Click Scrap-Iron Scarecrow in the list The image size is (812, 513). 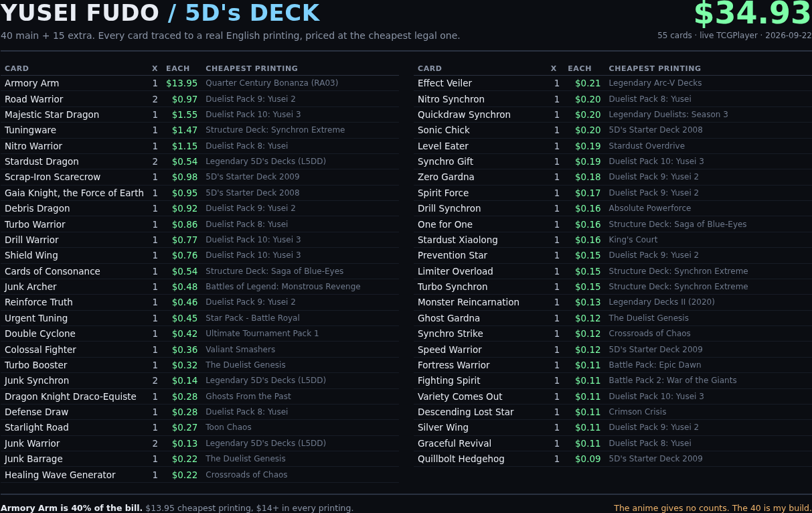(52, 177)
